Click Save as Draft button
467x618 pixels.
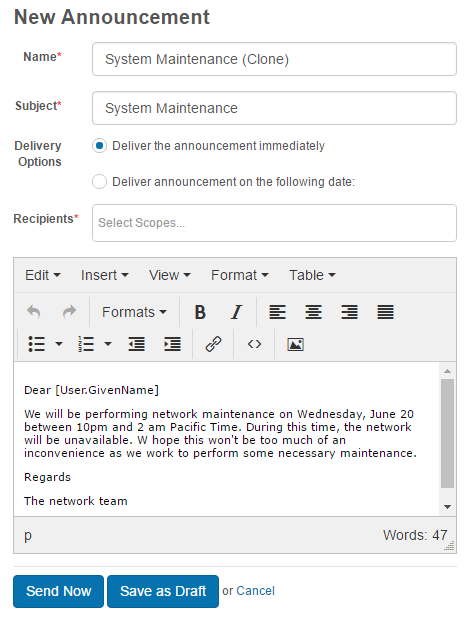click(163, 591)
